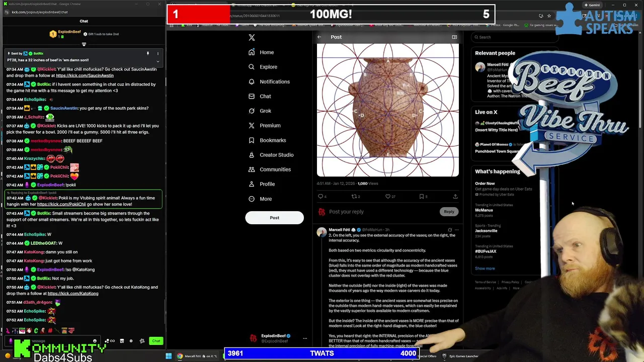Open Epic Games Launcher in taskbar
Image resolution: width=644 pixels, height=362 pixels.
pos(460,356)
